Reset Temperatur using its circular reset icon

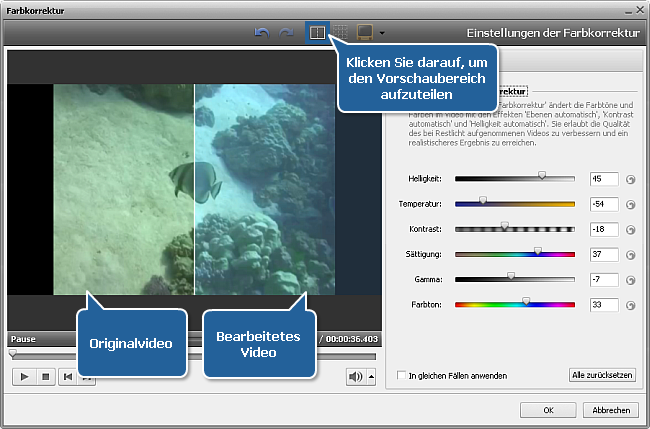coord(630,205)
